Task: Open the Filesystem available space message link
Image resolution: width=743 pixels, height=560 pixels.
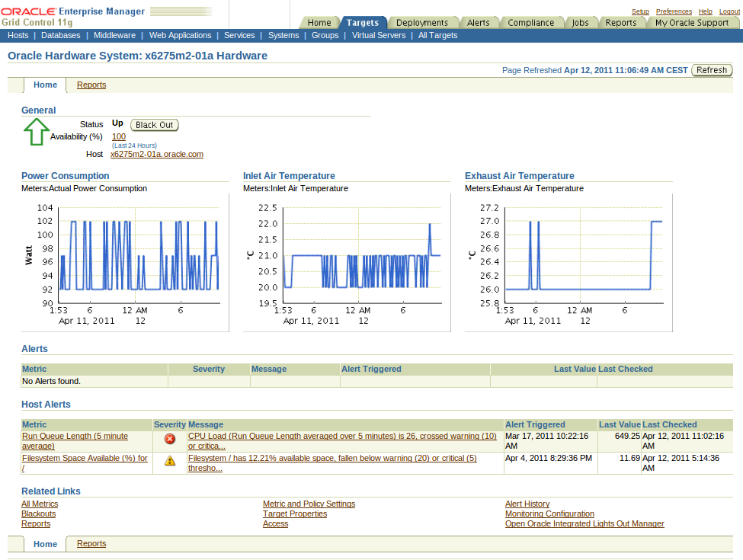Action: [x=332, y=463]
